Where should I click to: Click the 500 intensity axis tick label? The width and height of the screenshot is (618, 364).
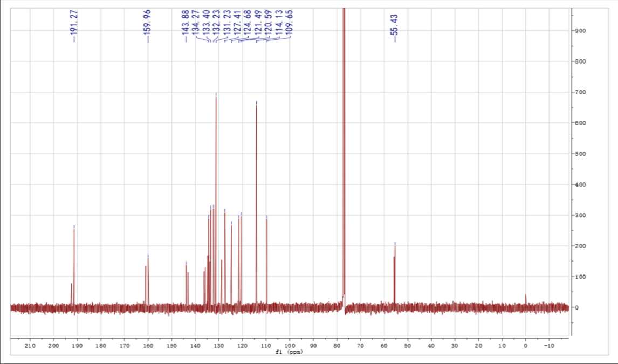click(x=581, y=154)
